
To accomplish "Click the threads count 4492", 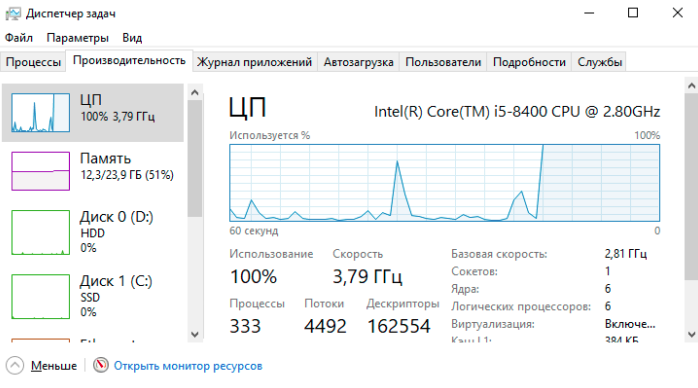I will (325, 326).
